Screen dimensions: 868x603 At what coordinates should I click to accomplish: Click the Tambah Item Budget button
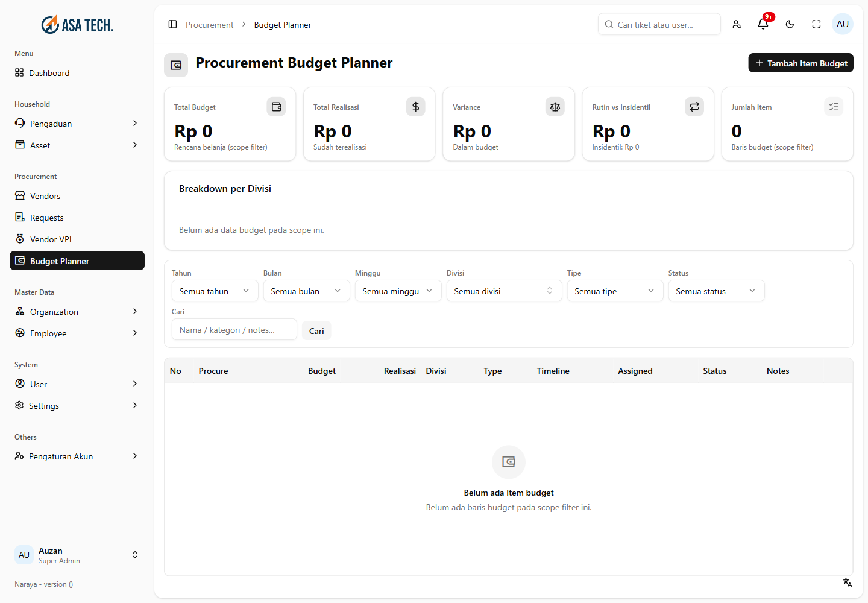tap(800, 63)
